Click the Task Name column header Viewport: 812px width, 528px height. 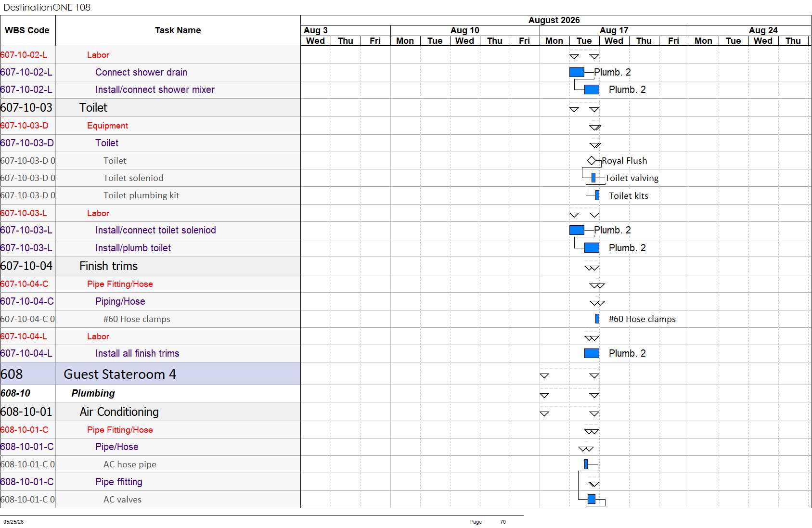pyautogui.click(x=178, y=30)
